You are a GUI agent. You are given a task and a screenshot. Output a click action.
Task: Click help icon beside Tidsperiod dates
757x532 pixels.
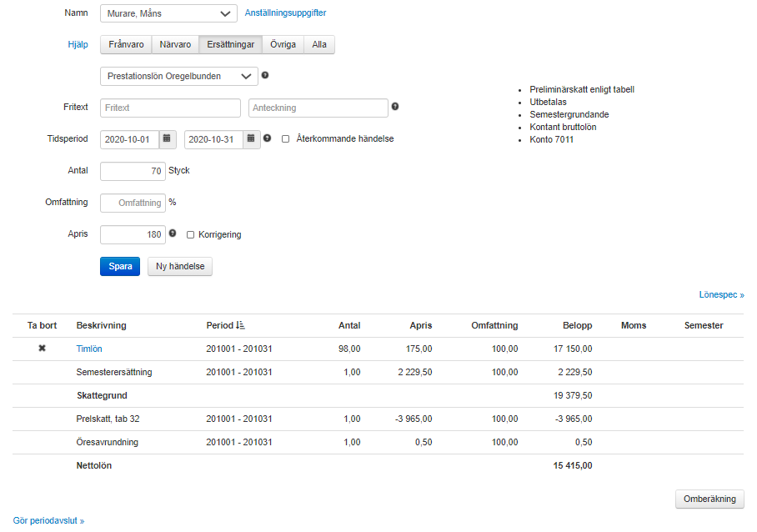click(267, 138)
